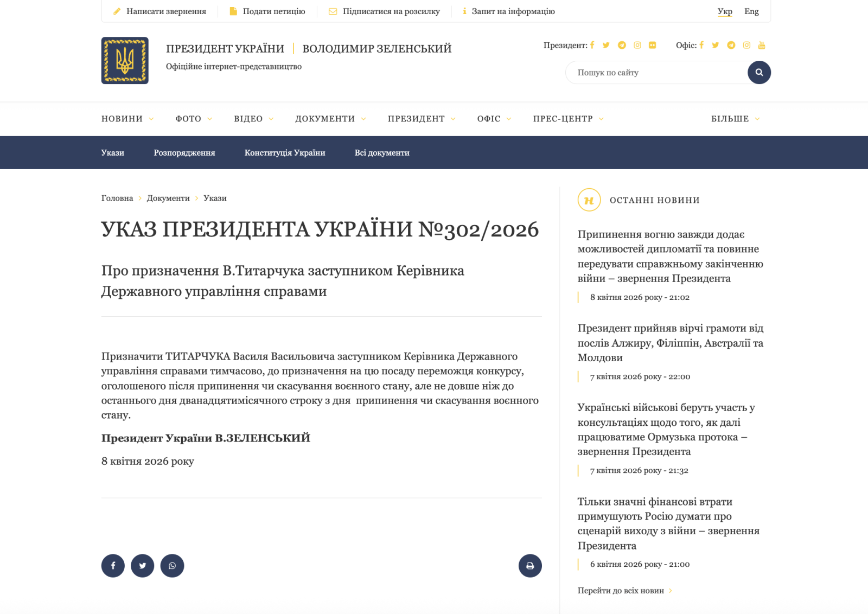
Task: Share the decree on Twitter
Action: tap(143, 566)
